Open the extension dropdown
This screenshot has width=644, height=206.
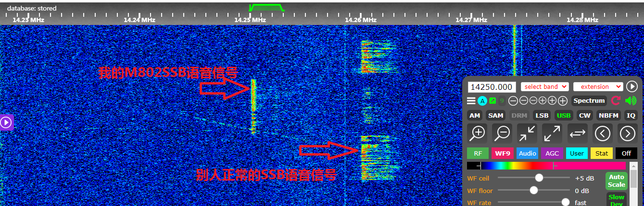pyautogui.click(x=598, y=87)
